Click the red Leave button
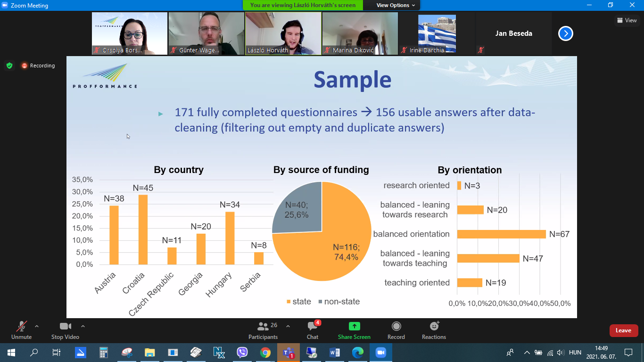 [x=623, y=330]
